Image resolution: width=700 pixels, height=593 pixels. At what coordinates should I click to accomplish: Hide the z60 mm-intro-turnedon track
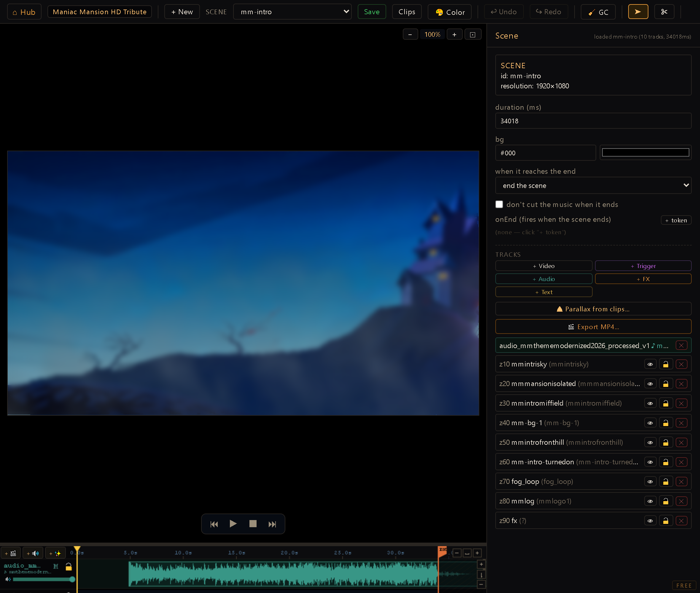pyautogui.click(x=650, y=462)
